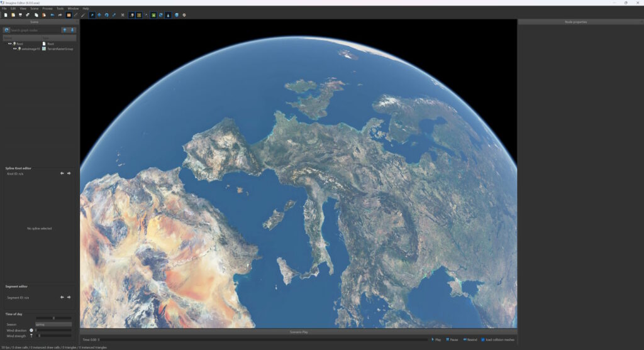The image size is (644, 350).
Task: Click the New file toolbar icon
Action: (6, 15)
